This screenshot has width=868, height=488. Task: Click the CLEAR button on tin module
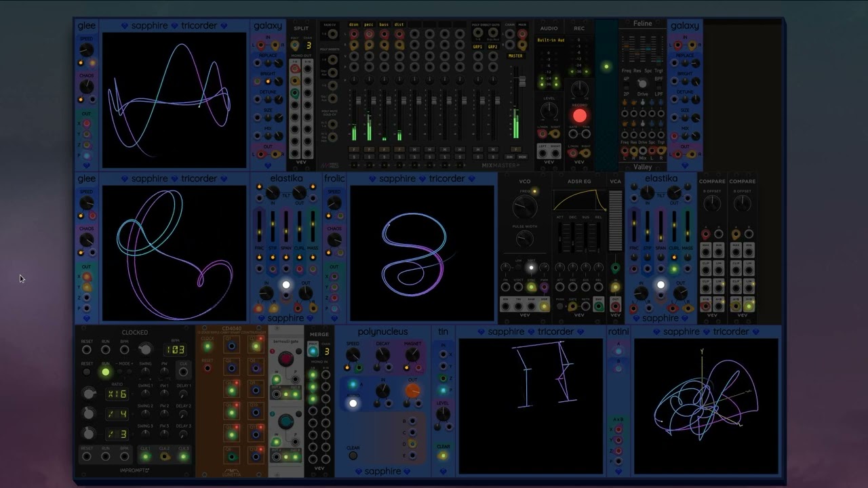[443, 455]
